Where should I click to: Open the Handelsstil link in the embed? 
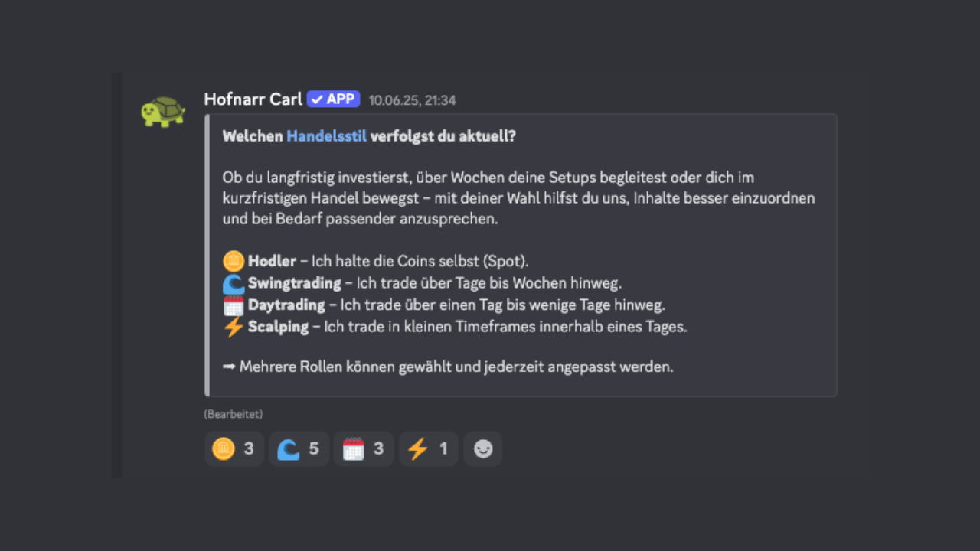point(326,136)
